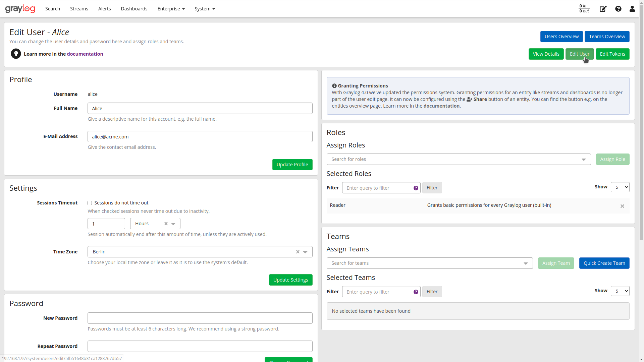Click teams filter help icon

pos(416,292)
